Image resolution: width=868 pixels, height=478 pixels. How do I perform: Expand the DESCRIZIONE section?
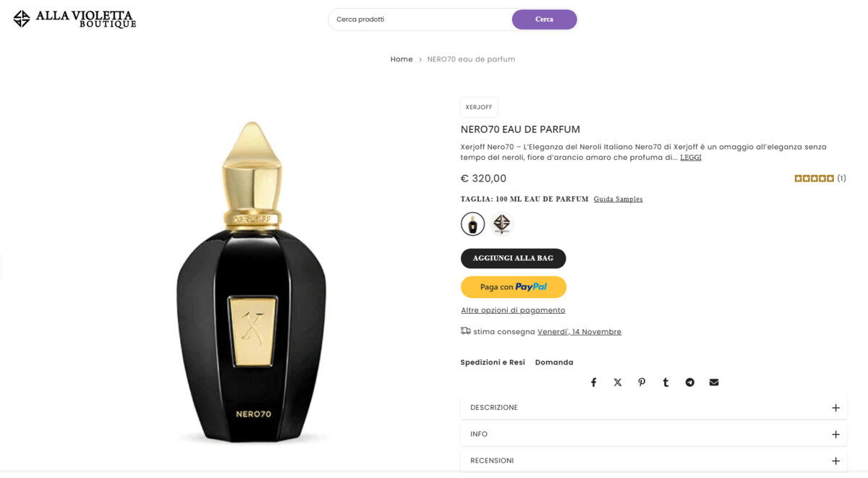(653, 408)
